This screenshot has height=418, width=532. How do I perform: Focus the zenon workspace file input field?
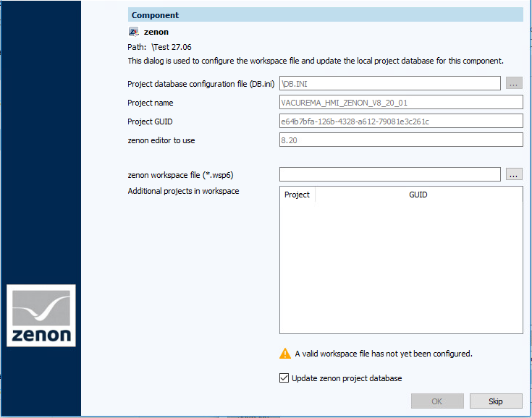(x=389, y=174)
